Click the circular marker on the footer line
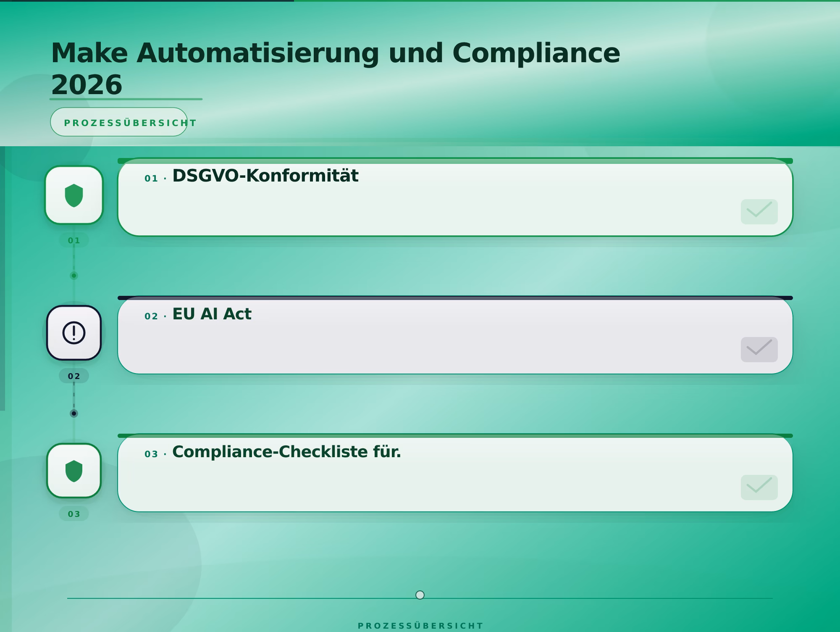This screenshot has width=840, height=632. click(420, 595)
